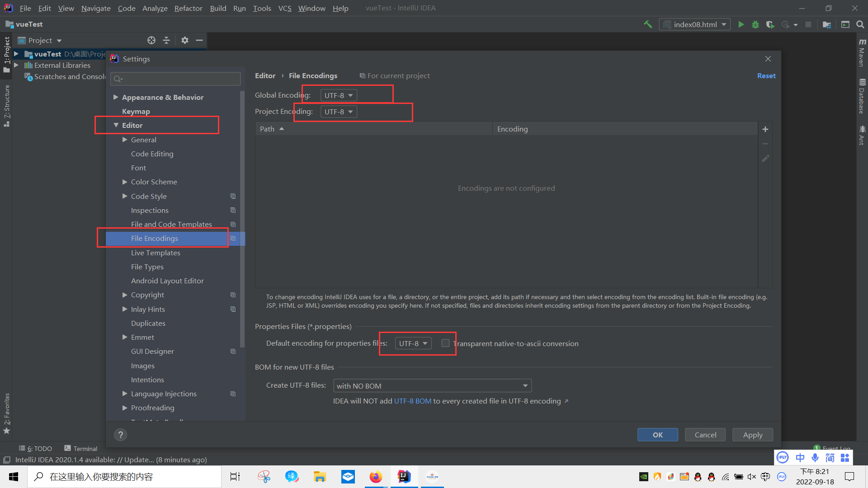The image size is (868, 488).
Task: Open the Project Encoding dropdown
Action: pos(338,112)
